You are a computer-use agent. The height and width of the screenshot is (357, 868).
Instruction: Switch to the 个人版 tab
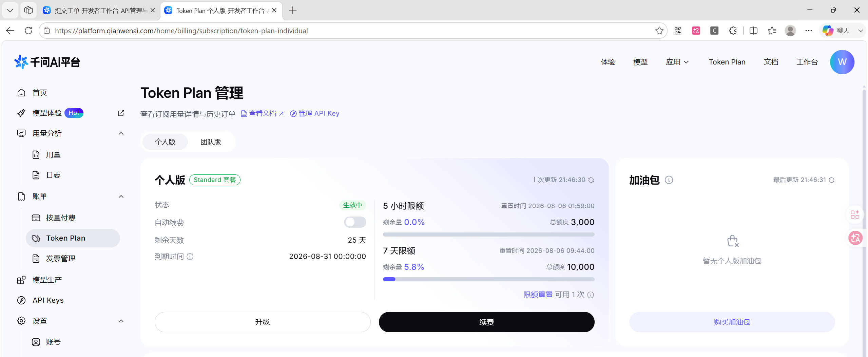[165, 142]
